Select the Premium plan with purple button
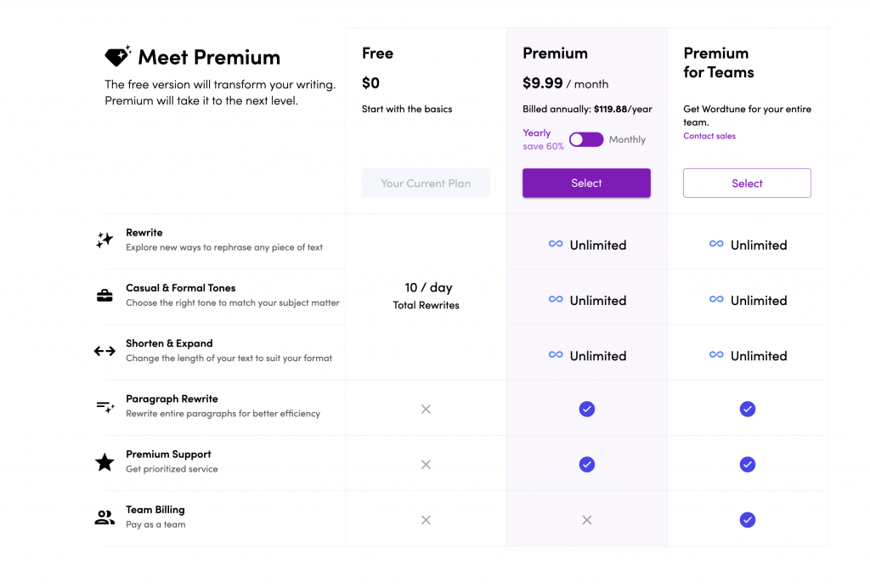The width and height of the screenshot is (870, 588). 586,183
